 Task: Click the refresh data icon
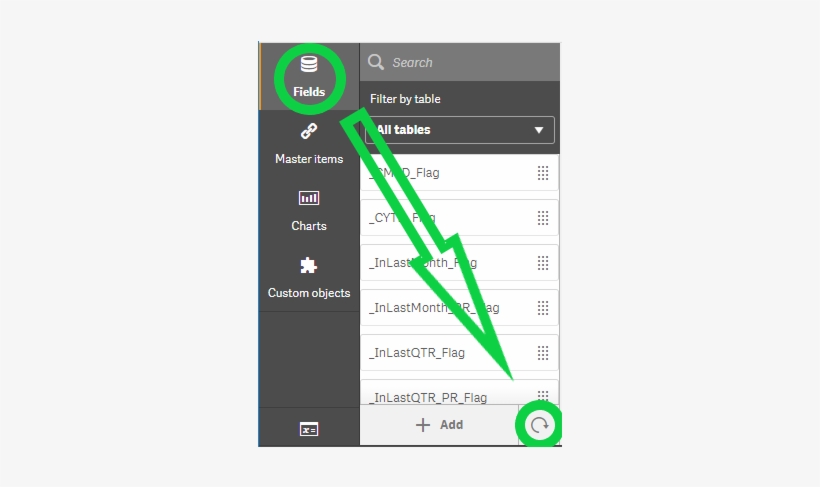pyautogui.click(x=539, y=425)
